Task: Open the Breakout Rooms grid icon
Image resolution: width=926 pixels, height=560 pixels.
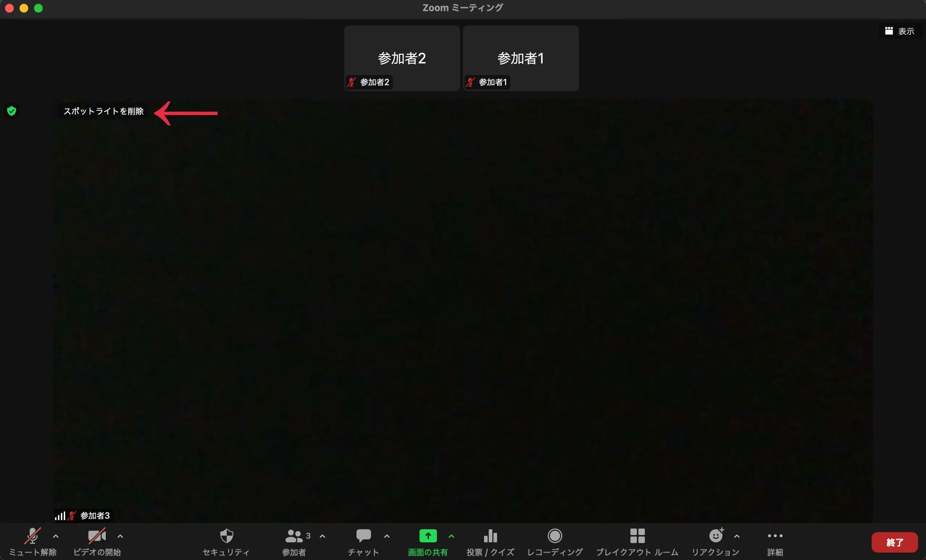Action: (x=637, y=536)
